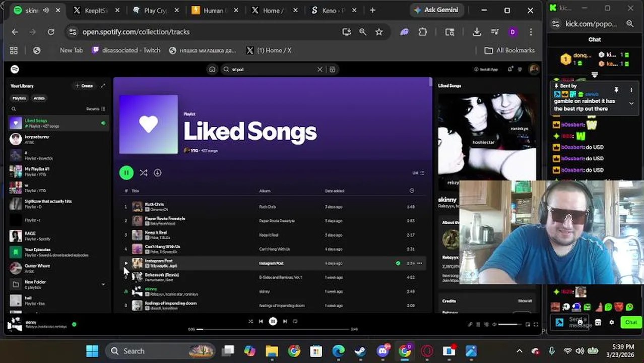Play Instagram Post with the row play arrow

[x=126, y=263]
